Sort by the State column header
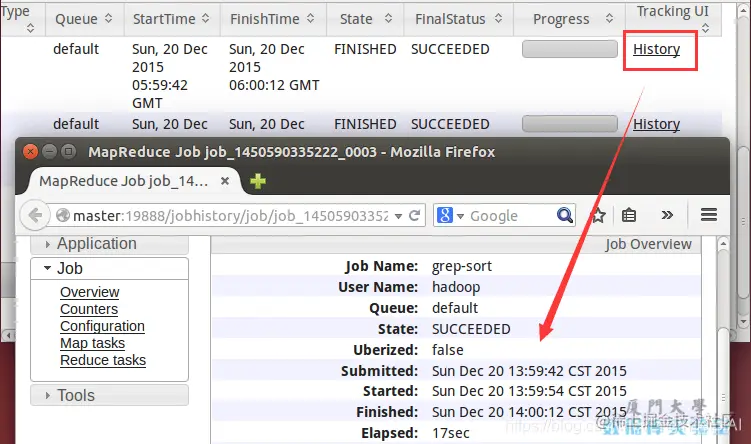 point(365,19)
